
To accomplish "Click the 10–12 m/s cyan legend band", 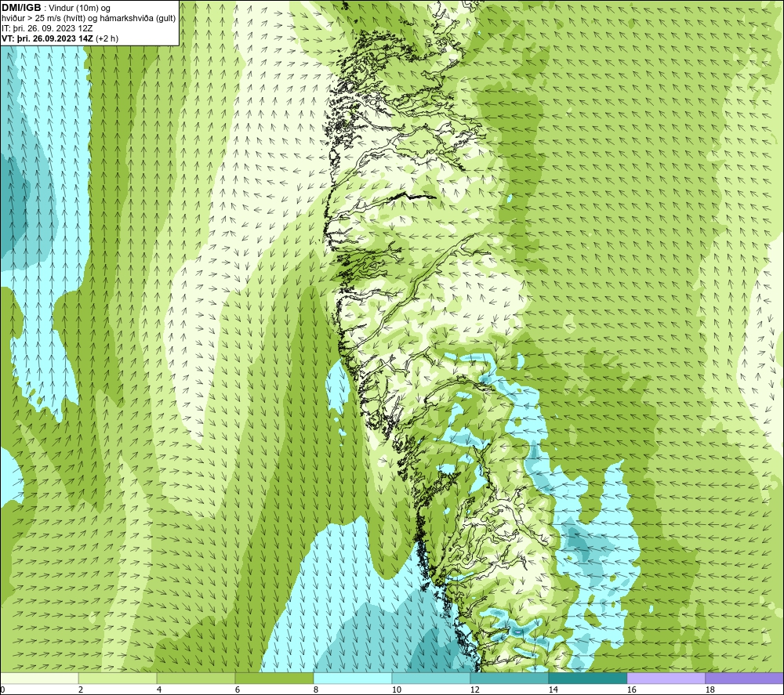I will [431, 678].
